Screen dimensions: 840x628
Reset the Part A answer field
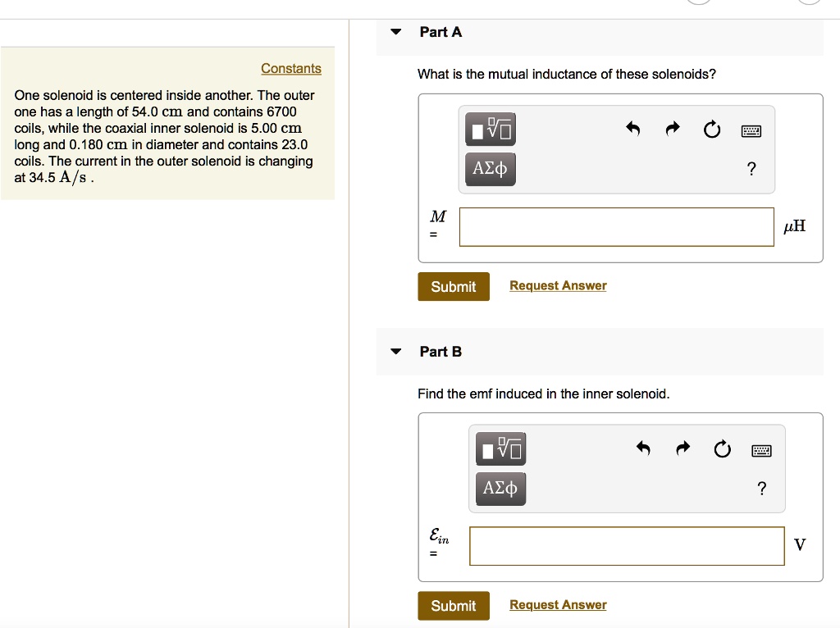click(x=712, y=130)
